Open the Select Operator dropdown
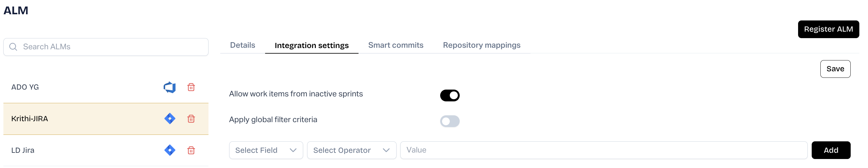The image size is (868, 168). coord(351,150)
